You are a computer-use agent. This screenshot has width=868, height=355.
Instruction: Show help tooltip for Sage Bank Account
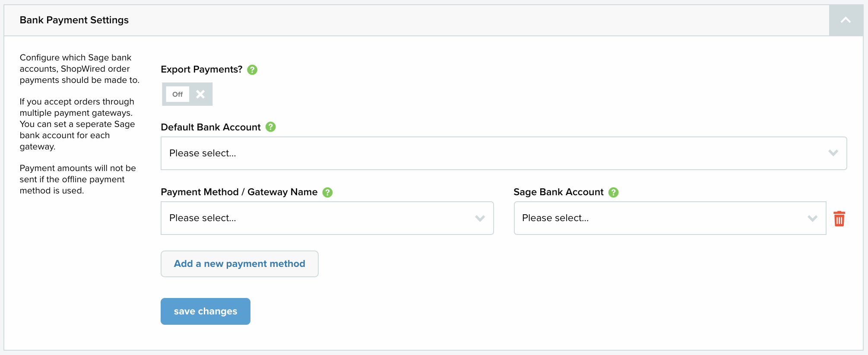point(613,192)
